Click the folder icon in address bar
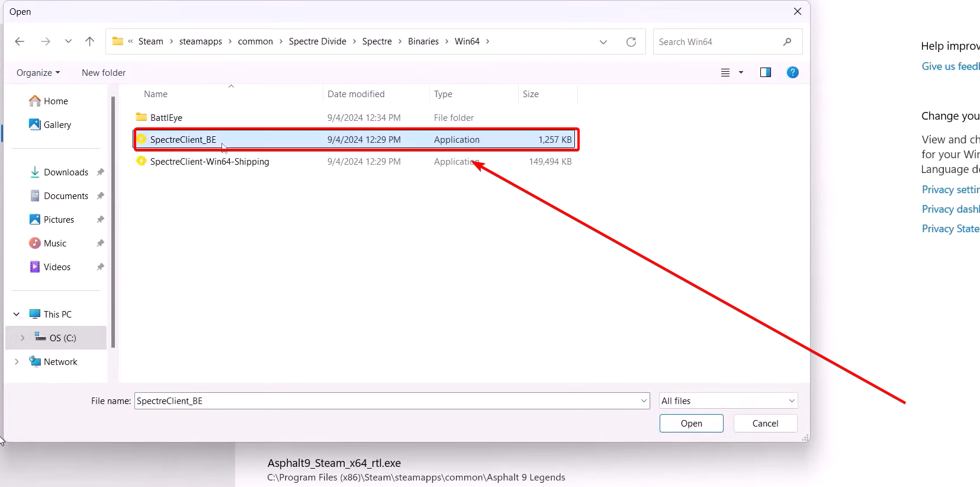Viewport: 980px width, 487px height. pos(118,41)
